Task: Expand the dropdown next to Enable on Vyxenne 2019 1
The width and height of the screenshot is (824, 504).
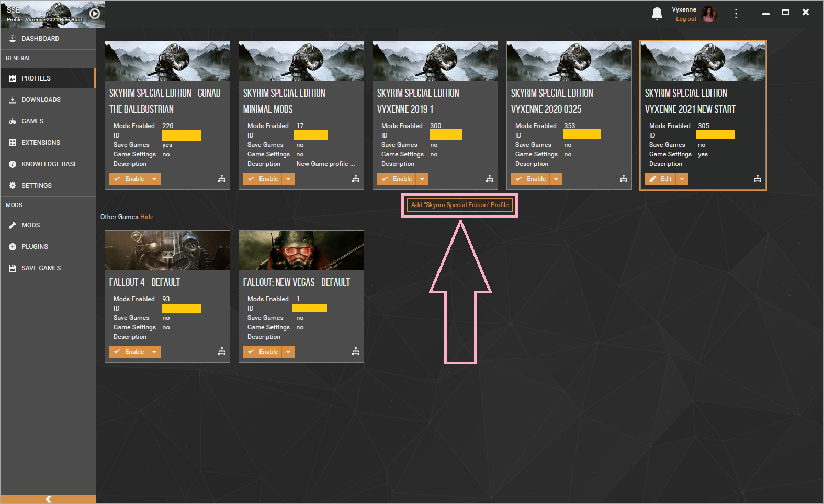Action: coord(422,179)
